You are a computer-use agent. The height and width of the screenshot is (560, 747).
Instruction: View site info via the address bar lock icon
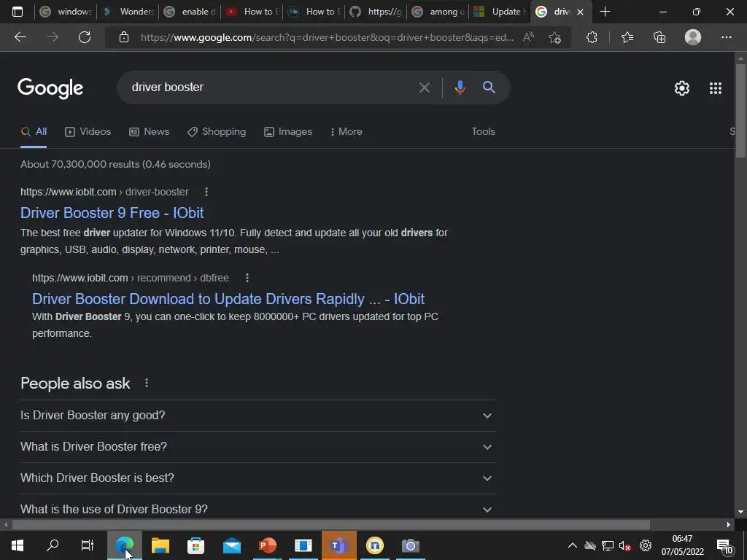click(x=124, y=37)
